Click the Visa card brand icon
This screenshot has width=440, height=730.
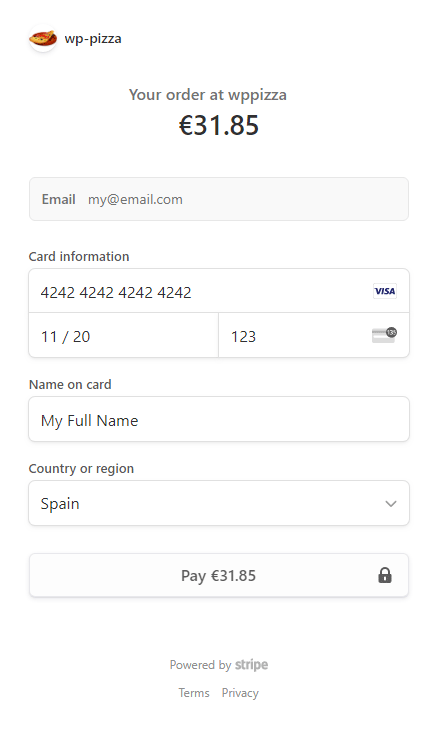click(385, 291)
